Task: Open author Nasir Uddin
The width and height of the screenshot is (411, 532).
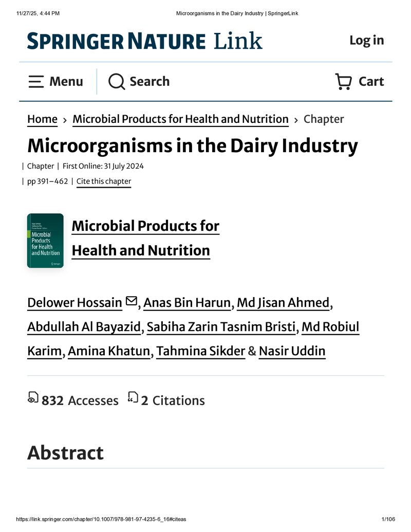Action: [292, 351]
